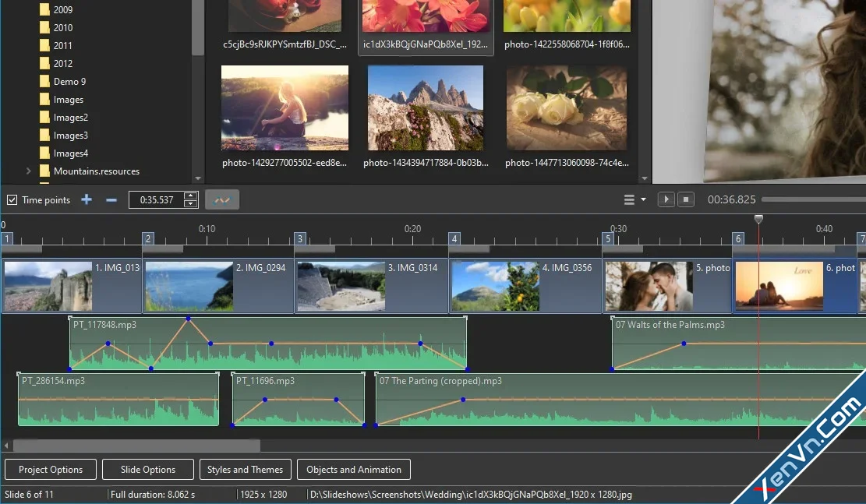This screenshot has width=866, height=504.
Task: Decrease time point value with down arrow
Action: pos(190,203)
